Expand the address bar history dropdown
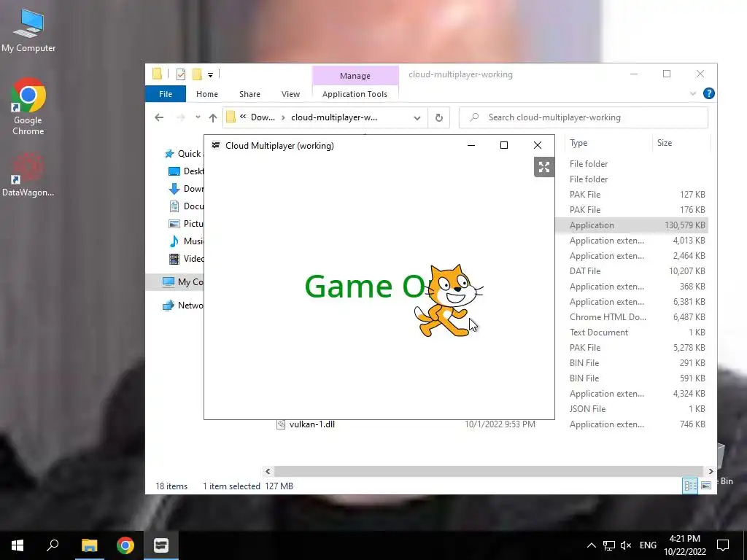This screenshot has height=560, width=747. coord(417,117)
